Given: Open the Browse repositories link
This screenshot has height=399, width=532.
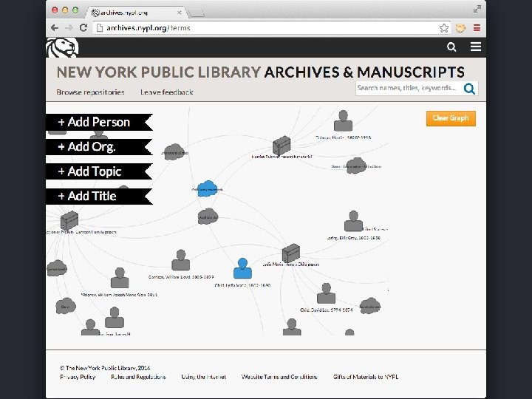Looking at the screenshot, I should (90, 92).
